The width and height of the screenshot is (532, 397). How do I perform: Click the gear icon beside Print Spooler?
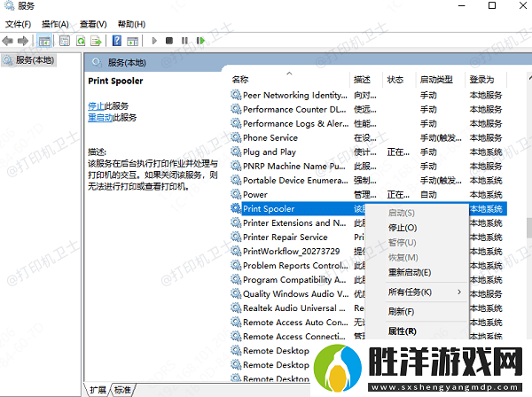point(236,208)
